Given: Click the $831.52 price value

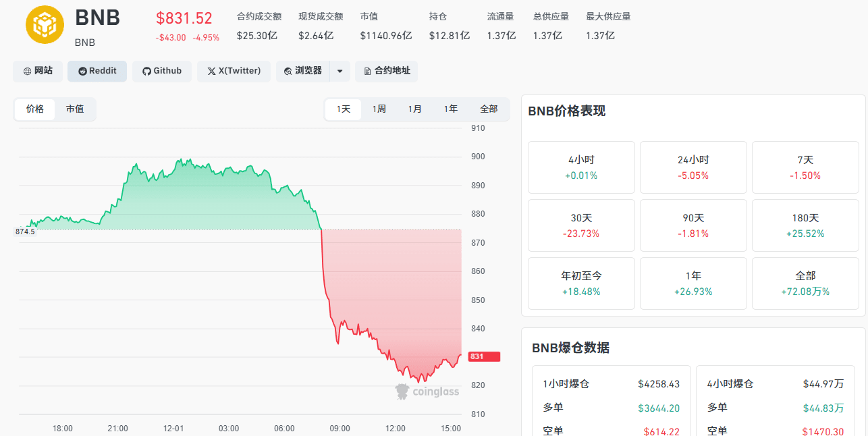Looking at the screenshot, I should [184, 18].
